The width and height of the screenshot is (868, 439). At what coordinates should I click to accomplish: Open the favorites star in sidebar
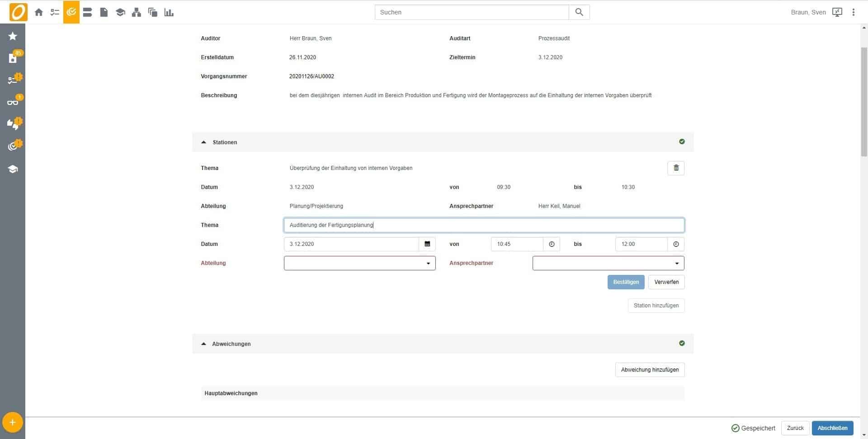click(13, 36)
